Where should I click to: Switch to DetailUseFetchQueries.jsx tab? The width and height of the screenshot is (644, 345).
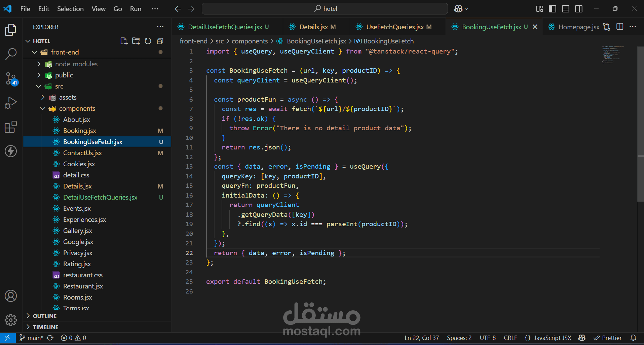click(x=227, y=27)
